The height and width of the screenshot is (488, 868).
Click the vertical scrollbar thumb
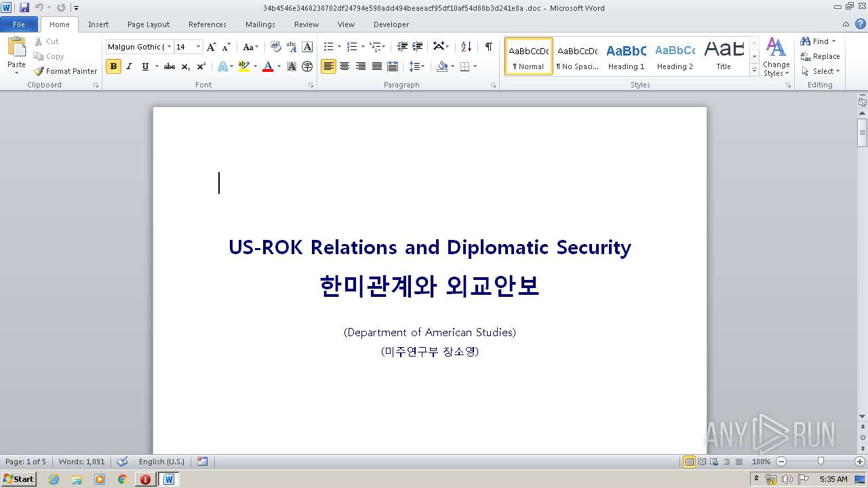862,132
